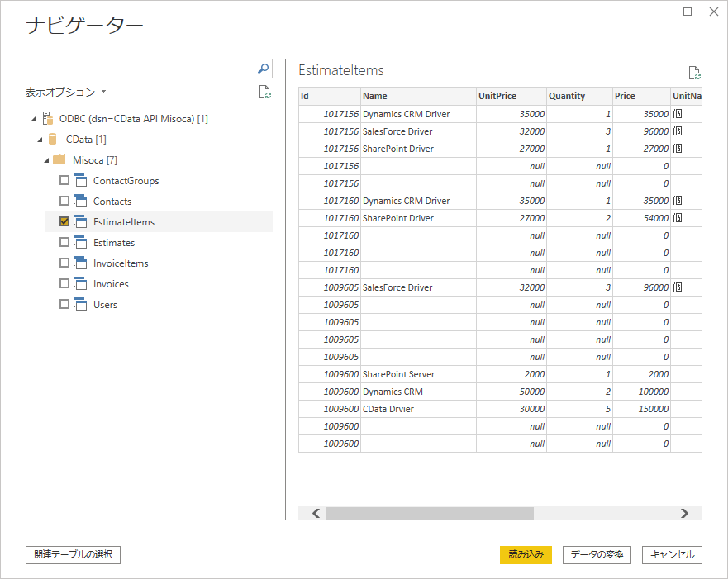This screenshot has width=728, height=579.
Task: Click the search magnifier icon
Action: 264,69
